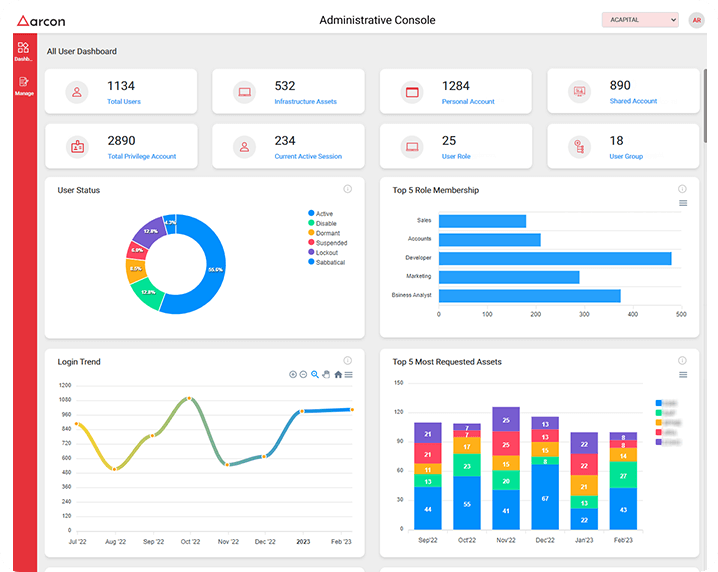Reset Login Trend zoom with home icon
Screen dimensions: 718x572
coord(338,374)
